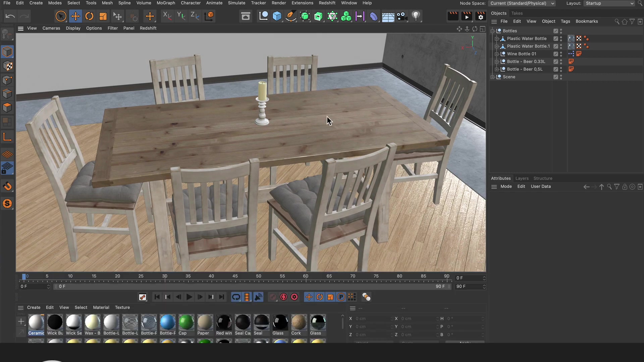This screenshot has height=362, width=644.
Task: Toggle the editor visibility dot for Wine Bottle 01
Action: coord(561,52)
